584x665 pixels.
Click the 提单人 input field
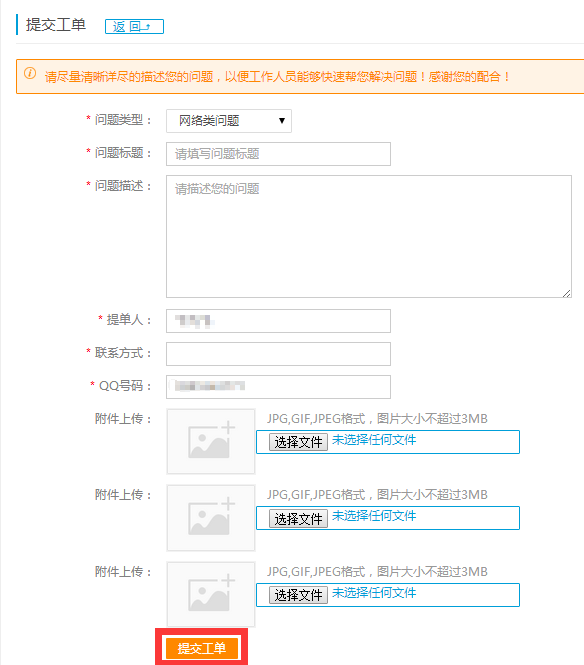(x=278, y=321)
